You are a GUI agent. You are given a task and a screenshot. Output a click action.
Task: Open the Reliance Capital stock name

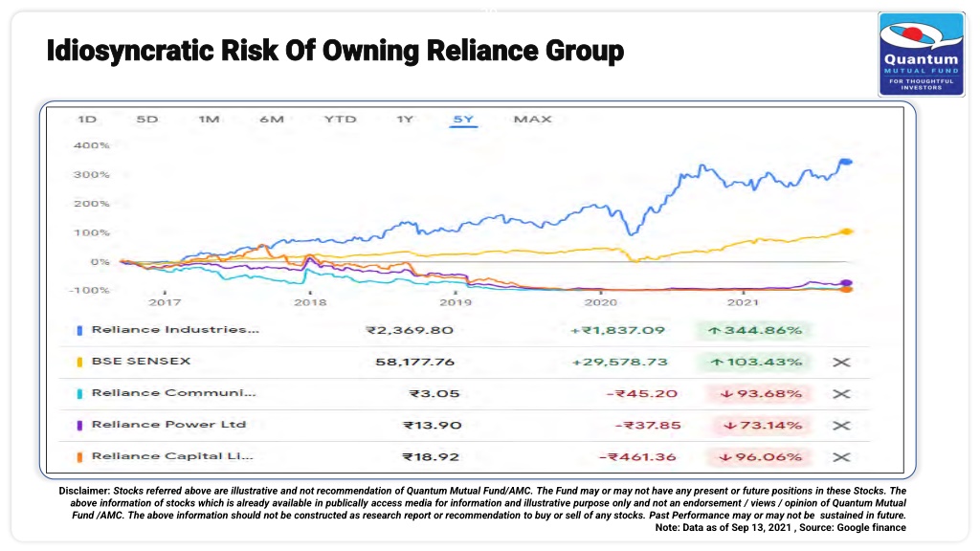click(172, 456)
